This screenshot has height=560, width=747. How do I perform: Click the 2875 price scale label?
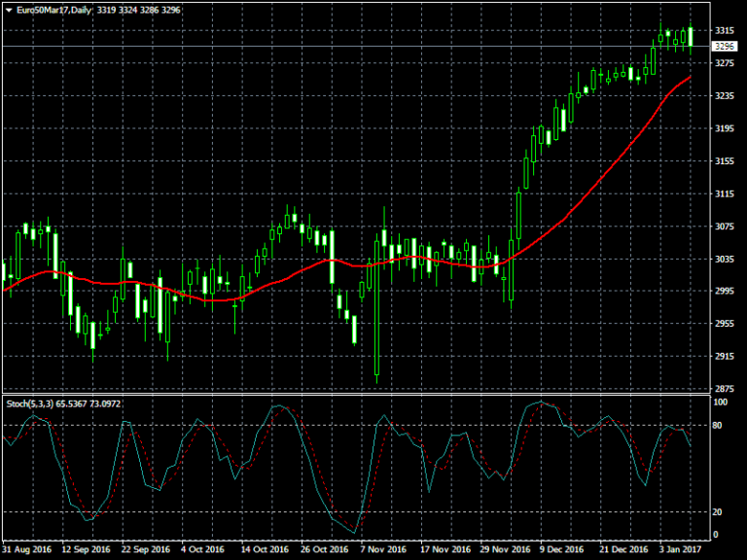[x=724, y=389]
